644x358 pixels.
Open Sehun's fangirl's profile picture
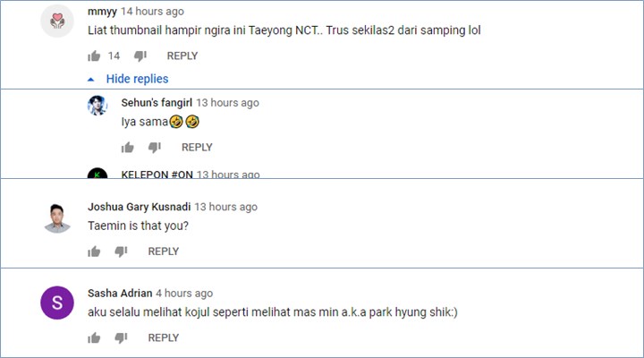coord(97,106)
